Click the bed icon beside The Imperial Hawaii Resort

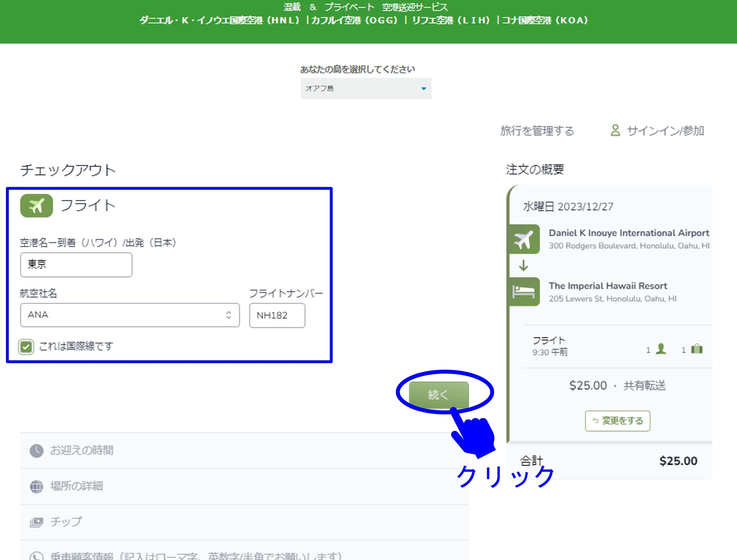[524, 292]
